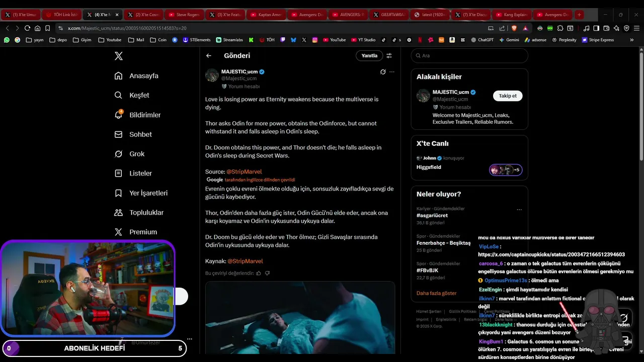The width and height of the screenshot is (644, 362).
Task: Rate translation thumbs up
Action: pos(259,273)
